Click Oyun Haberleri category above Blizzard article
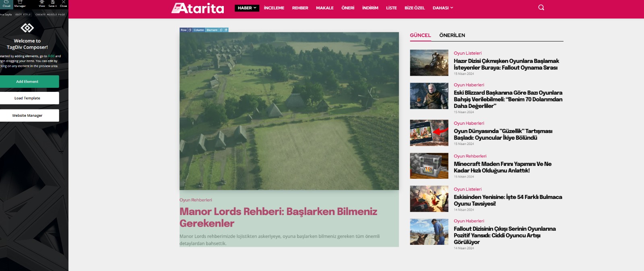This screenshot has width=644, height=271. coord(469,85)
